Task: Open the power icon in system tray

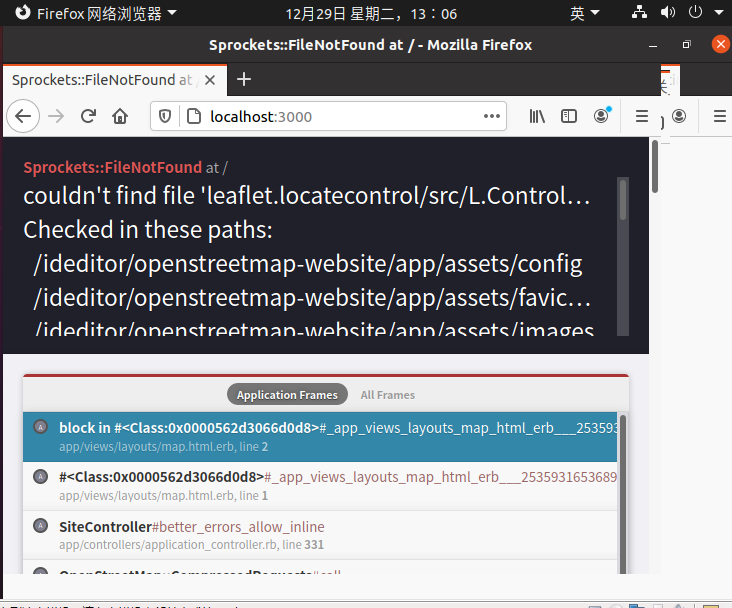Action: point(695,12)
